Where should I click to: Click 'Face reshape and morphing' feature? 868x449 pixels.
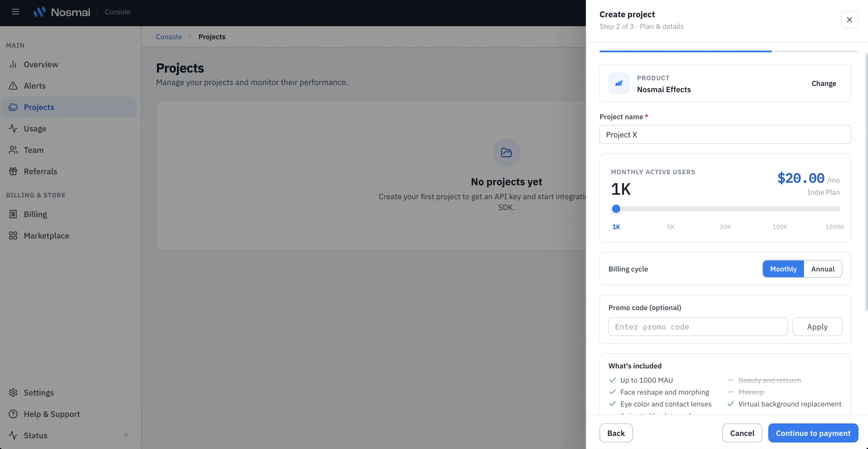(664, 392)
